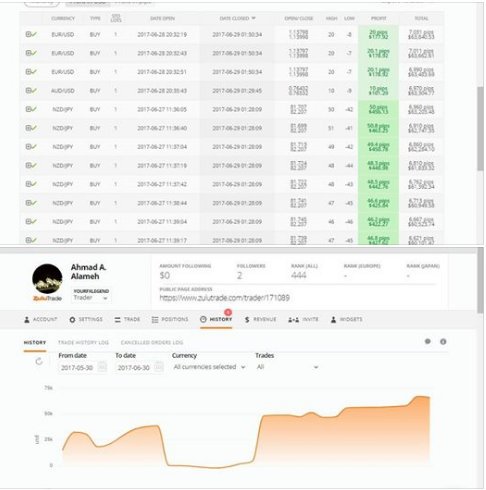Viewport: 486px width, 490px height.
Task: Click the Total column header
Action: point(421,18)
